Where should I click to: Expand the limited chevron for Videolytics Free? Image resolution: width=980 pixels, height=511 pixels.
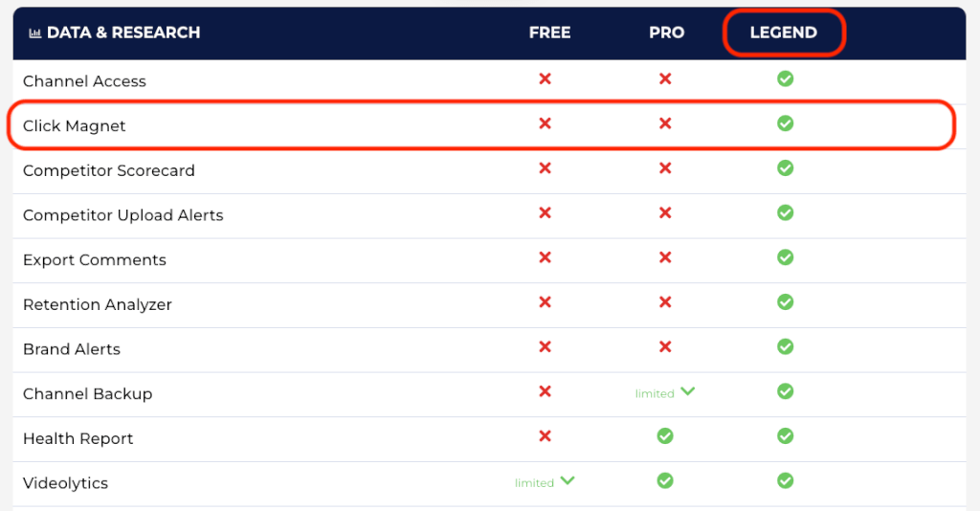click(568, 481)
